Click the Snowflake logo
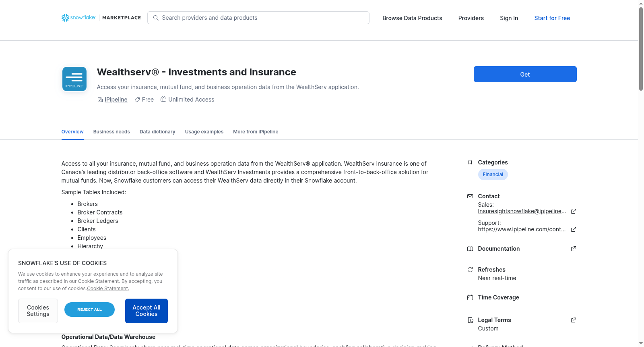The image size is (644, 347). 78,18
